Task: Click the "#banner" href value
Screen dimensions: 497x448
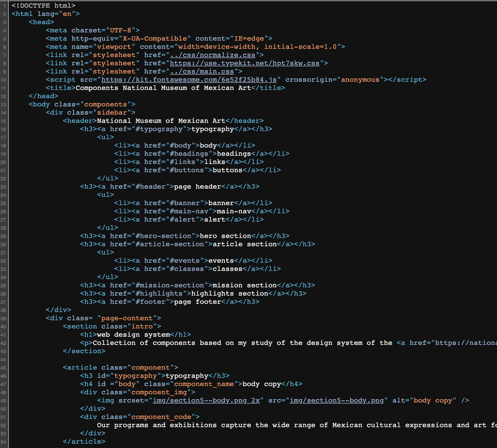Action: (185, 203)
